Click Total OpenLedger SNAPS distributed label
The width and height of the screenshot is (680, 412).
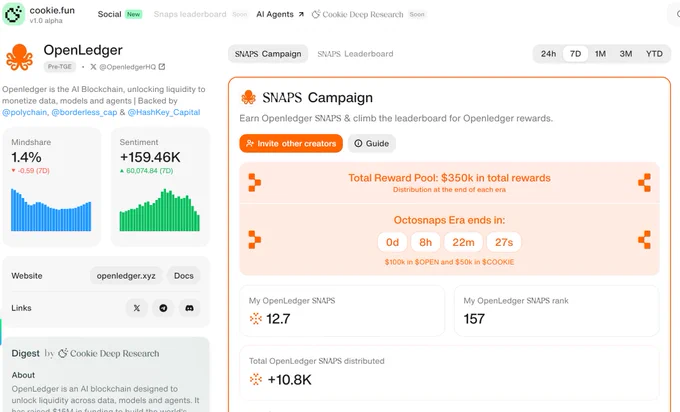point(317,361)
